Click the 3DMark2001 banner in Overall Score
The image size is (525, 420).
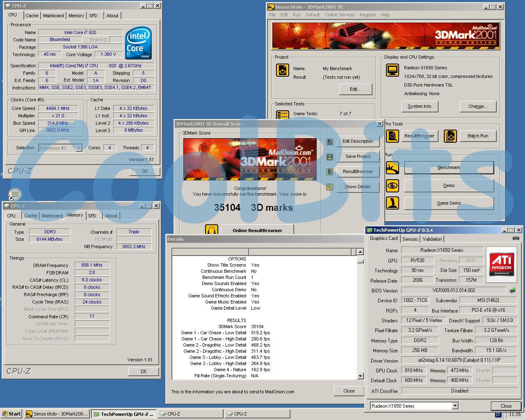(250, 159)
